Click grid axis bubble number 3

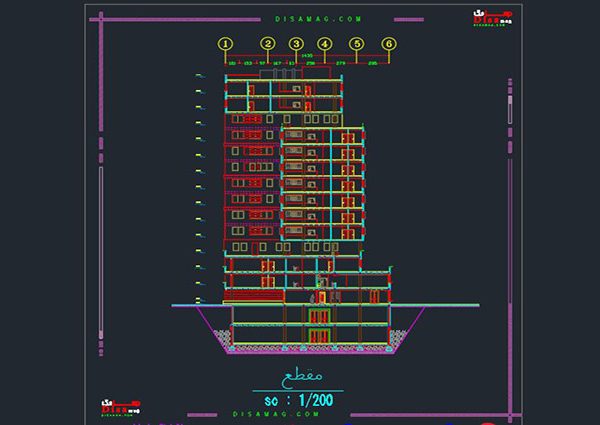pos(296,44)
